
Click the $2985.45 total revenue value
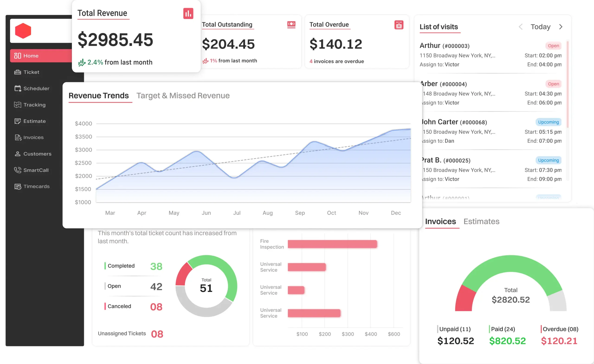(x=115, y=40)
